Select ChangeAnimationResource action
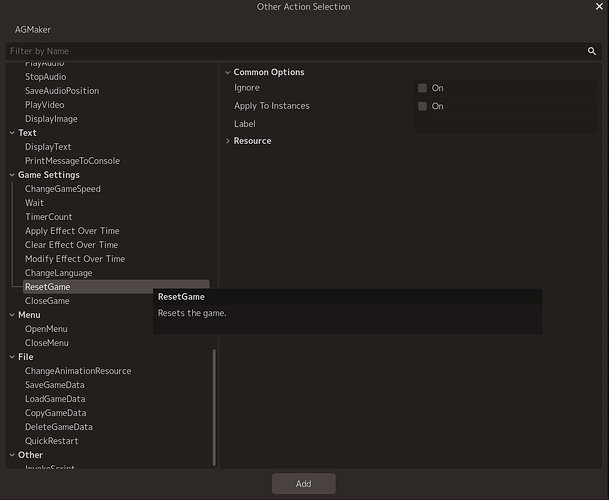This screenshot has height=500, width=609. click(x=78, y=371)
